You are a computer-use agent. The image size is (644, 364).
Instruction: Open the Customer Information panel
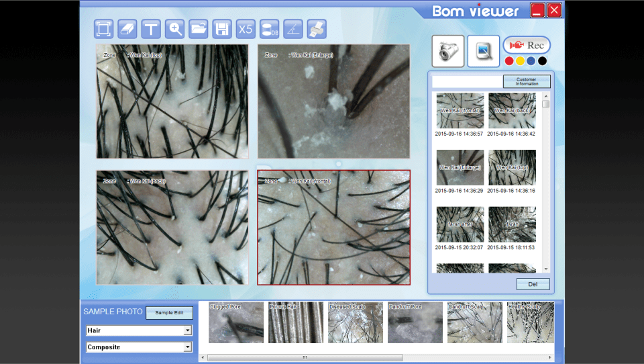(527, 81)
